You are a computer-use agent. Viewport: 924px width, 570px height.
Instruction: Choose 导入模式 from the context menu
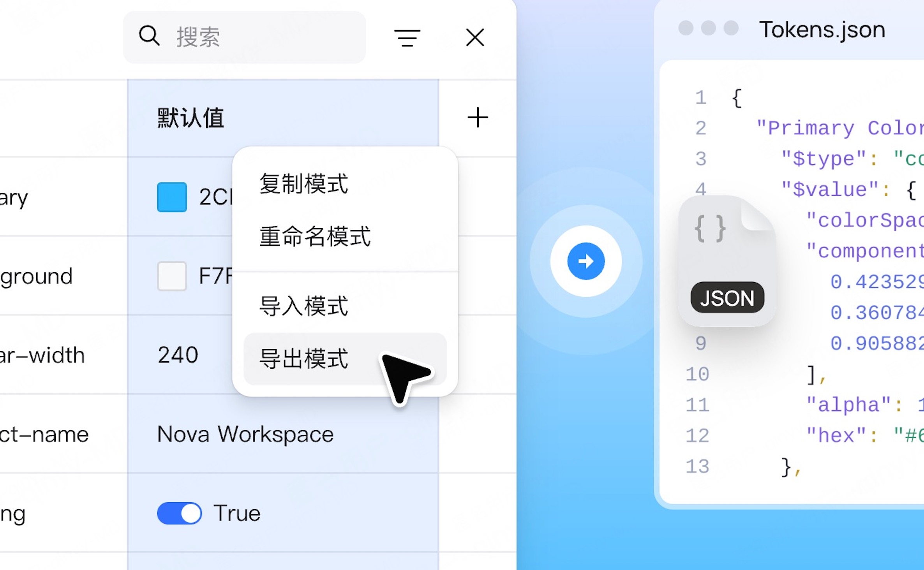tap(345, 306)
